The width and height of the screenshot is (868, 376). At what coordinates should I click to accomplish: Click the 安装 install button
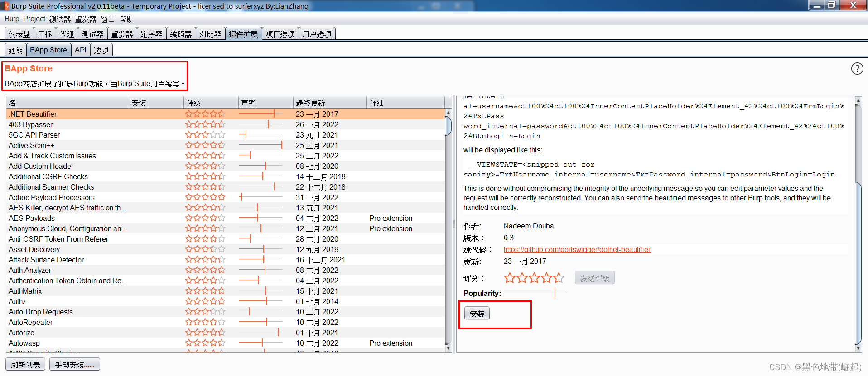477,313
